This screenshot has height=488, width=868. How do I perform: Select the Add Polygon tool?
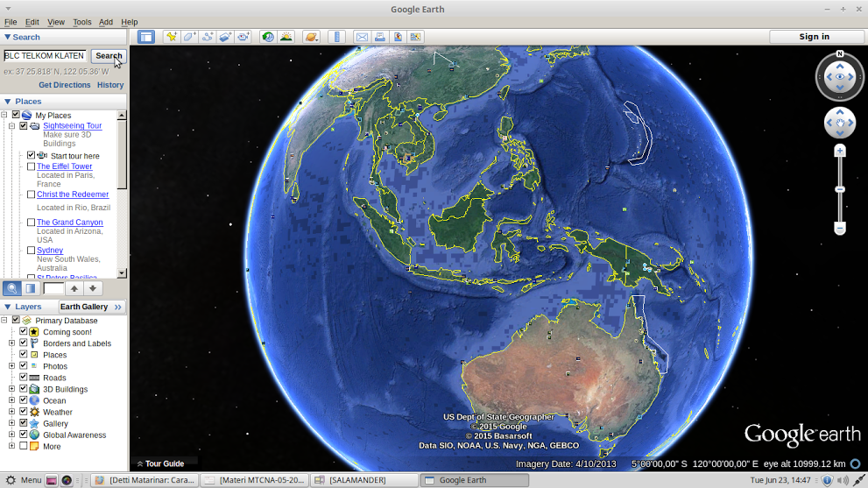(189, 37)
